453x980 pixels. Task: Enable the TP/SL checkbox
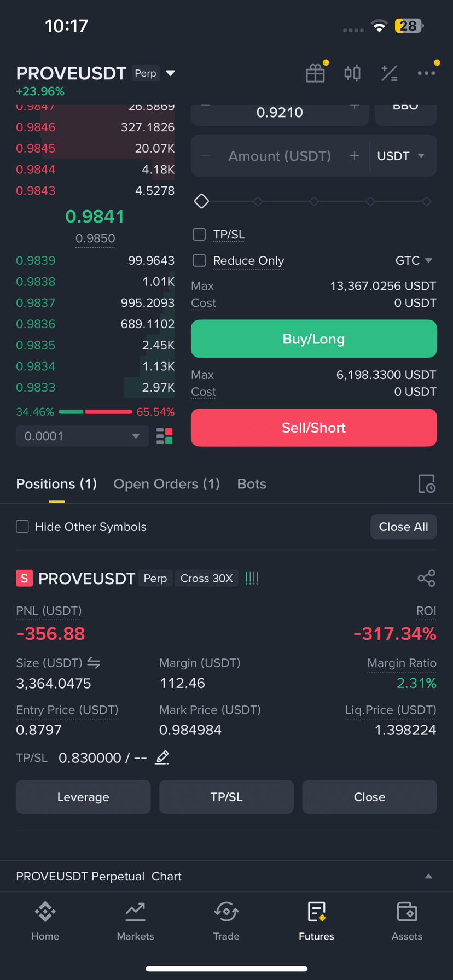click(199, 235)
